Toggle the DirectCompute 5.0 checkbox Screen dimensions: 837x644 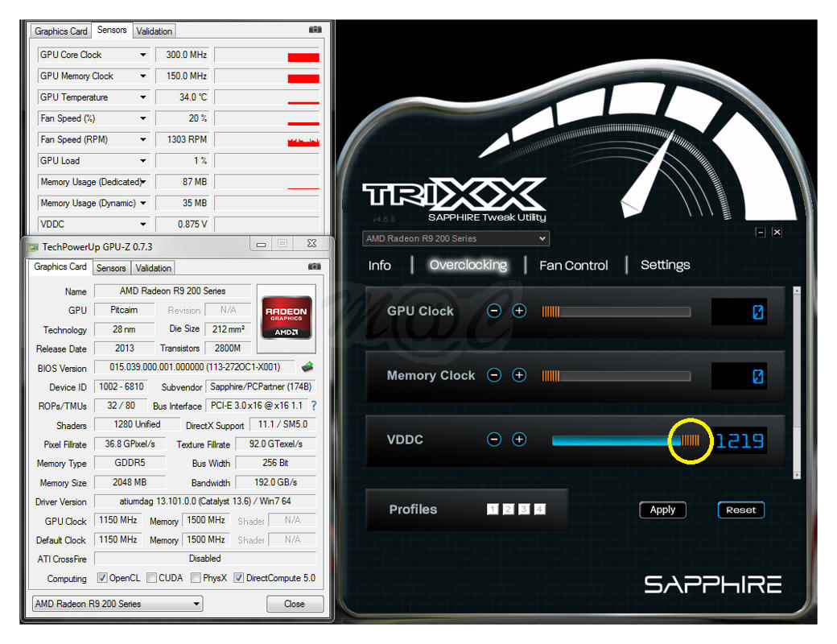point(238,578)
